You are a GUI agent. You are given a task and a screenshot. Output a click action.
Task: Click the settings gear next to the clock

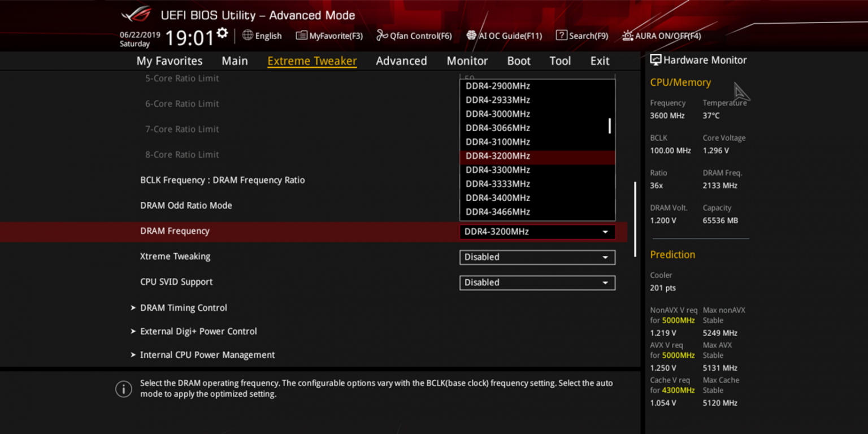[x=222, y=33]
